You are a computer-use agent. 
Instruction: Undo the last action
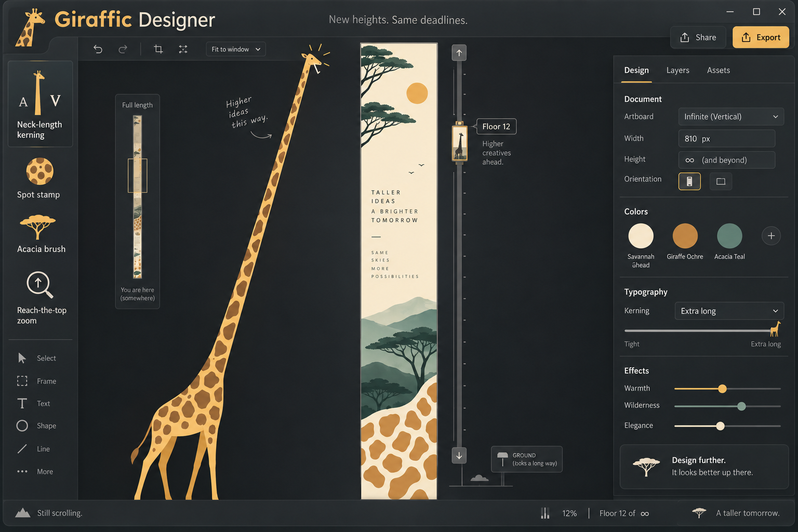[98, 49]
